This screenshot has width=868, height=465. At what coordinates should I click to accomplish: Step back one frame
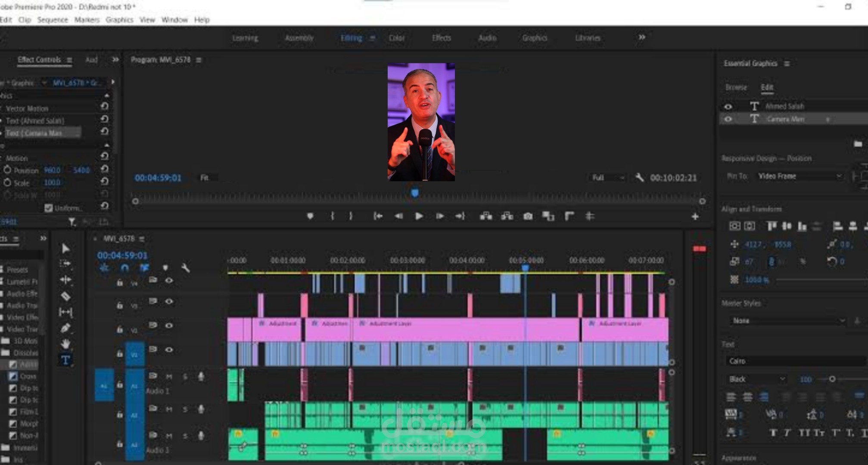click(x=398, y=216)
